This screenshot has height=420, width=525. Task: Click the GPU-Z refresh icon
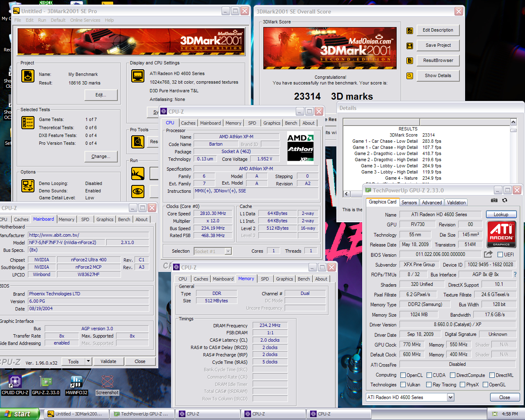click(x=504, y=200)
